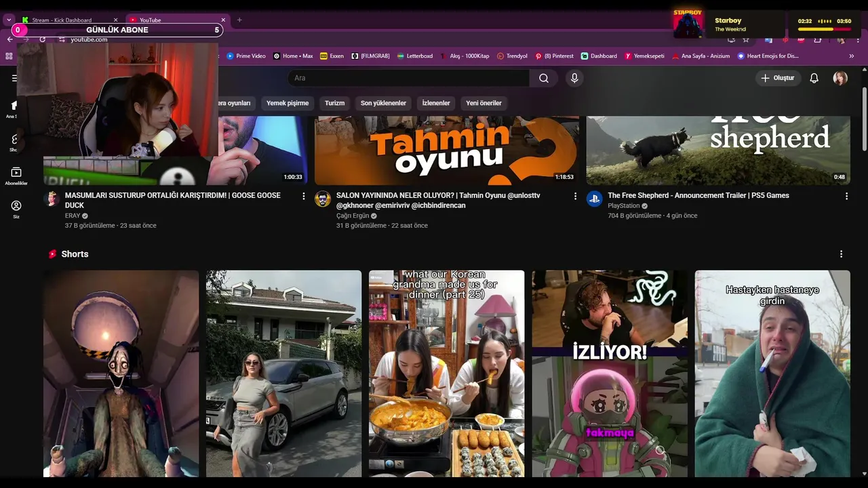Open Exxen bookmark
The height and width of the screenshot is (488, 868).
coord(332,56)
